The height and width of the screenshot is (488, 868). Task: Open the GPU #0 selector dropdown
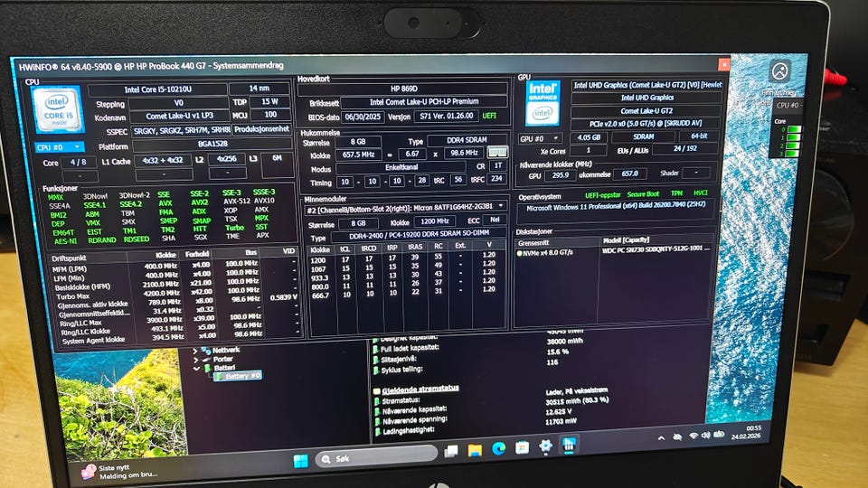tap(540, 138)
